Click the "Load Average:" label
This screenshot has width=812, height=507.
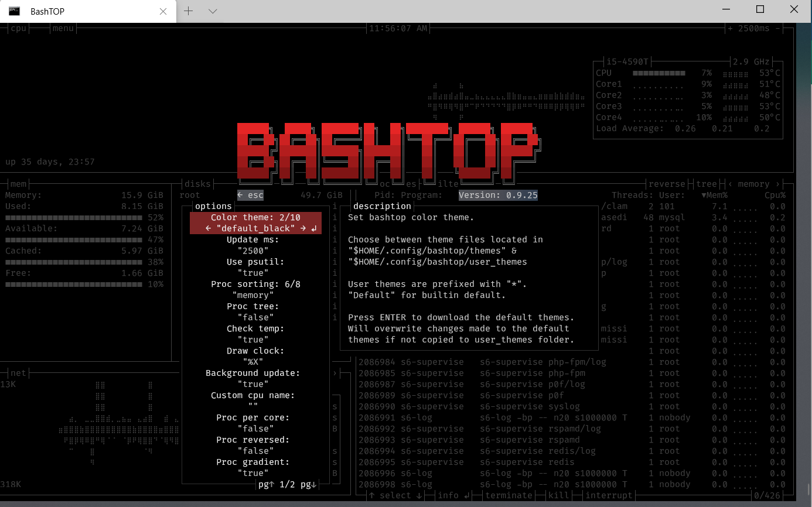point(630,128)
